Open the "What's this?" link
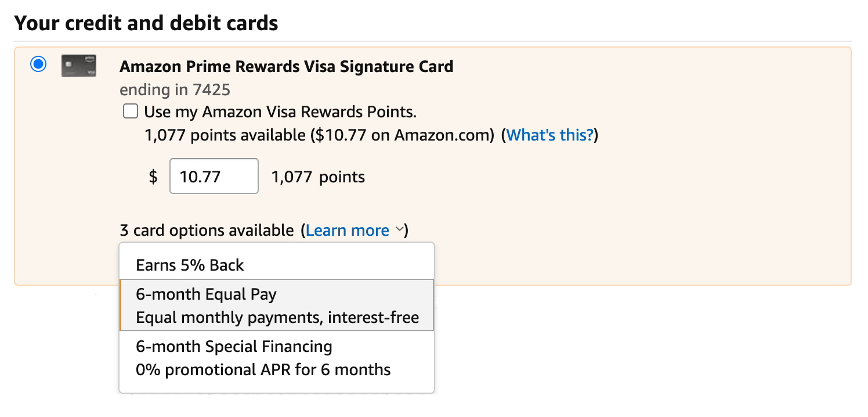Screen dimensions: 868x417 (550, 135)
